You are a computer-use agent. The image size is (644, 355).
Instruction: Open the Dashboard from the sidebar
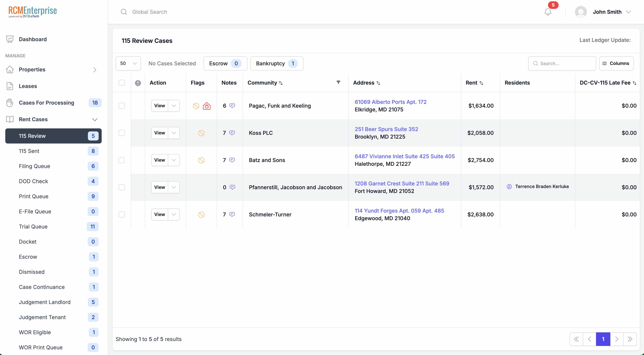[33, 39]
